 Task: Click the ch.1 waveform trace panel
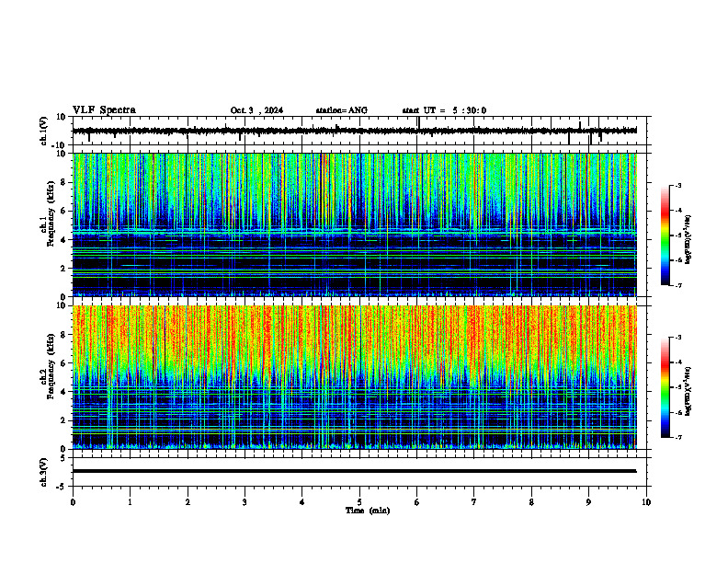coord(361,131)
